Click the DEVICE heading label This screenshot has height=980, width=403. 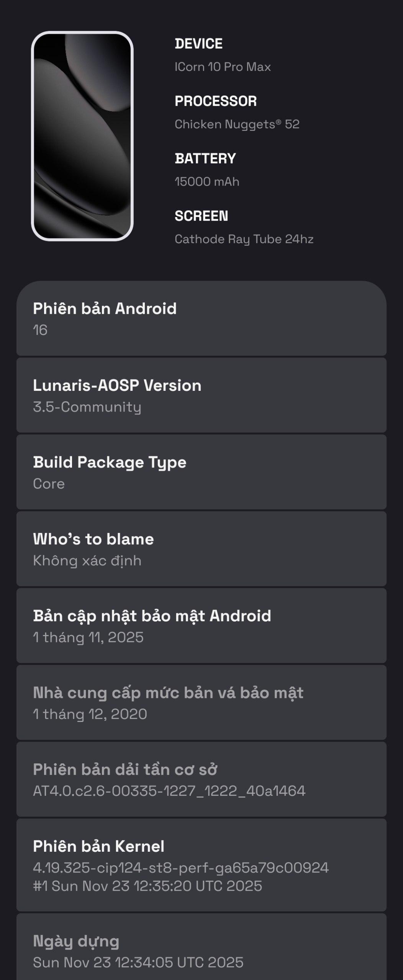tap(198, 44)
